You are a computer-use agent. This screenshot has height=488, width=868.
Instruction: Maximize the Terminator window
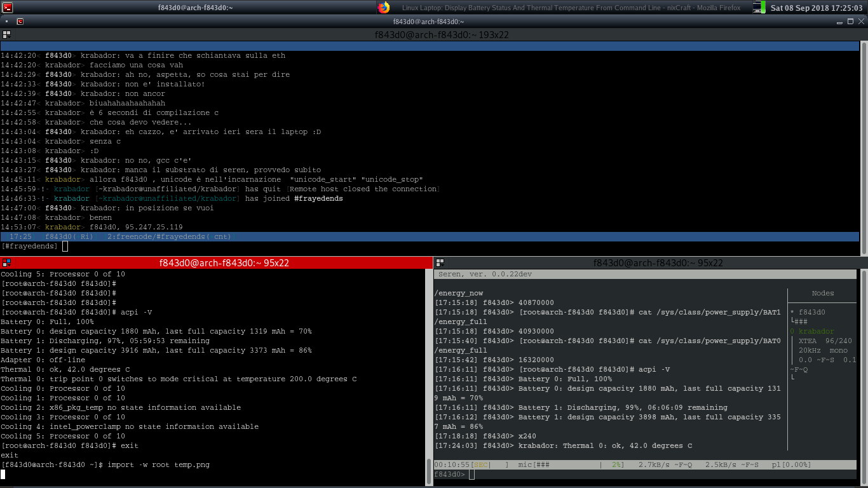click(850, 21)
